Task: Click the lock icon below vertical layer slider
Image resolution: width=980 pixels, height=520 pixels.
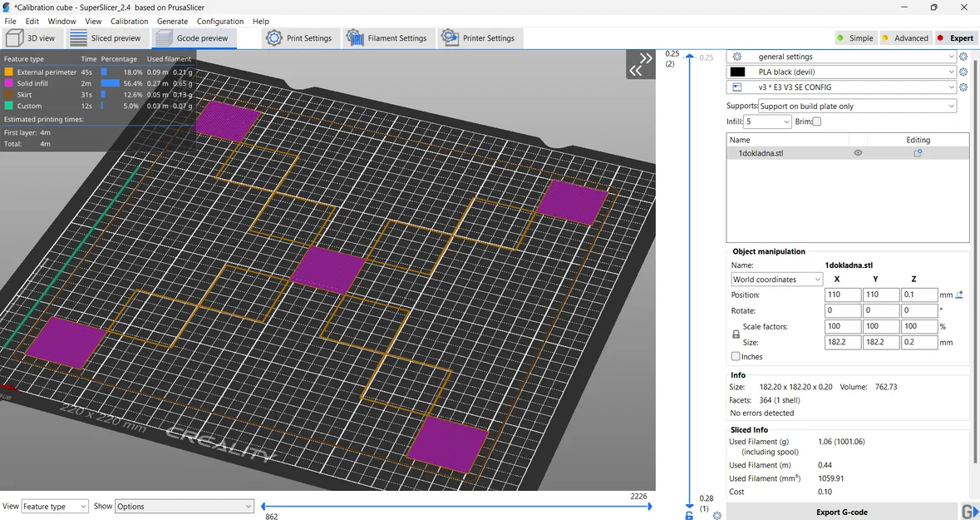Action: [689, 516]
